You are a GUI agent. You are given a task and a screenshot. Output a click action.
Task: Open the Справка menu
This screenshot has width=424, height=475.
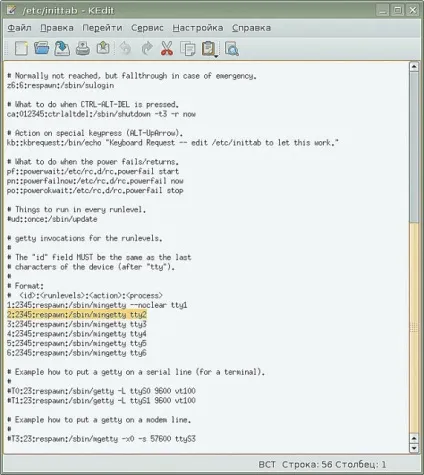[x=251, y=28]
